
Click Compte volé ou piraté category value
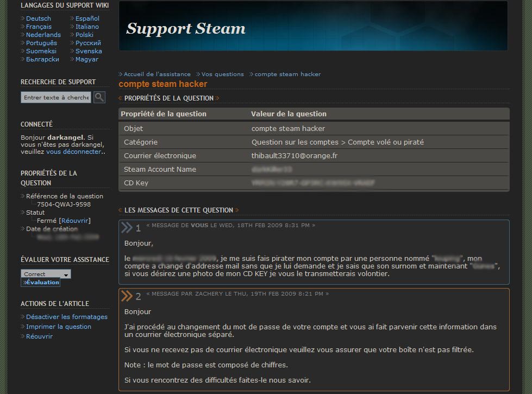[x=386, y=142]
